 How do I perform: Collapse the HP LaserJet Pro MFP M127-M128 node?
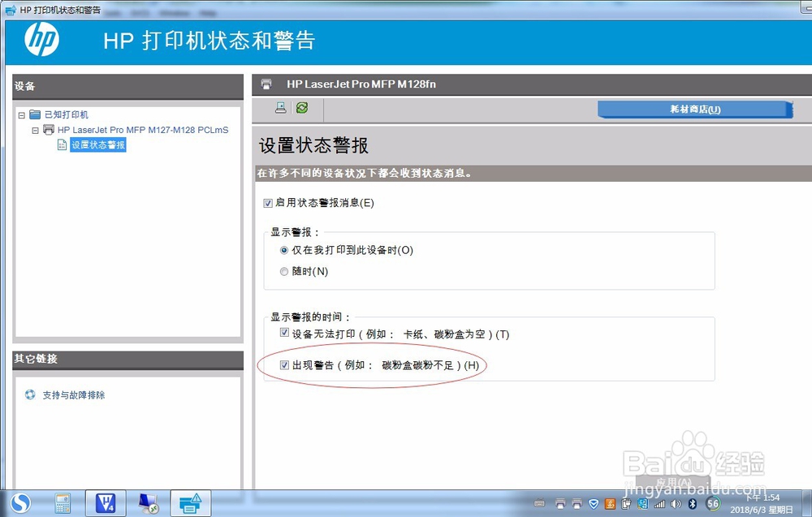click(35, 131)
